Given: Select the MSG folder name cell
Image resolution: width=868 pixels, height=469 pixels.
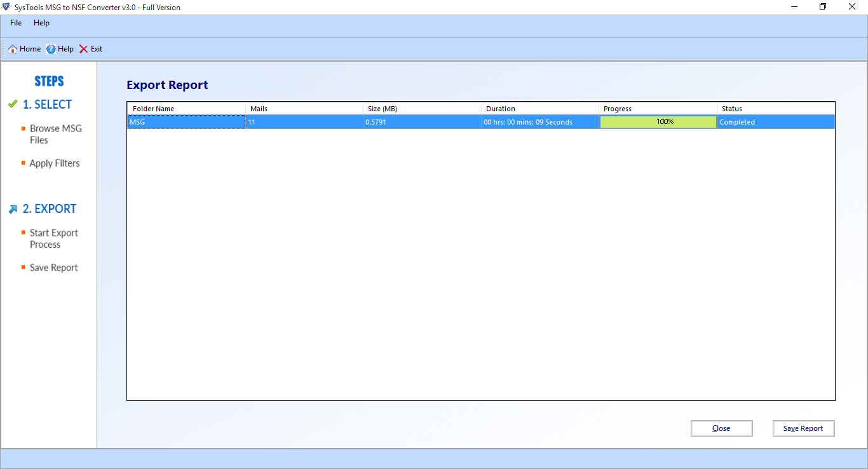Looking at the screenshot, I should click(x=186, y=122).
